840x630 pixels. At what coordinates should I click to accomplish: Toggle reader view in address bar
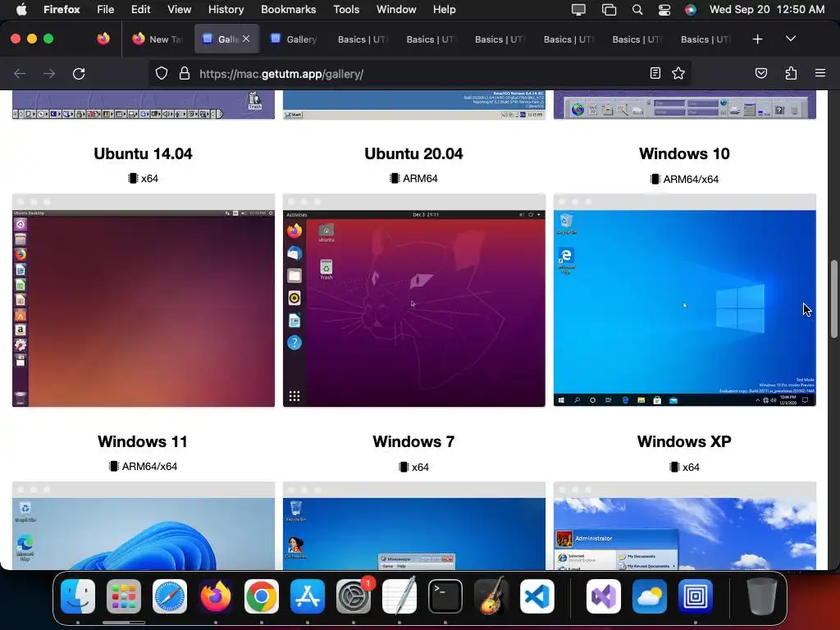[x=655, y=73]
